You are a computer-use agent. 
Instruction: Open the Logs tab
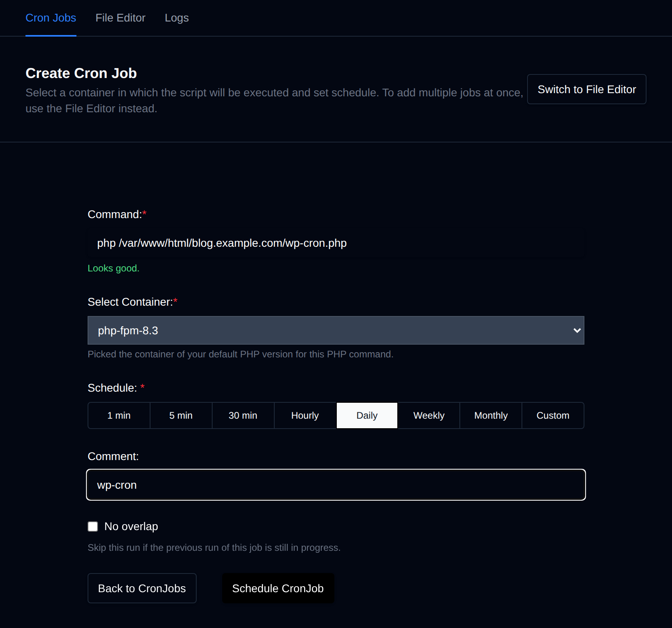[x=177, y=18]
